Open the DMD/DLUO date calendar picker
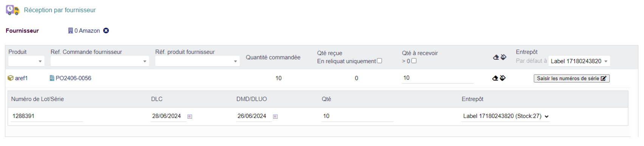Viewport: 644px width, 146px height. (x=275, y=116)
